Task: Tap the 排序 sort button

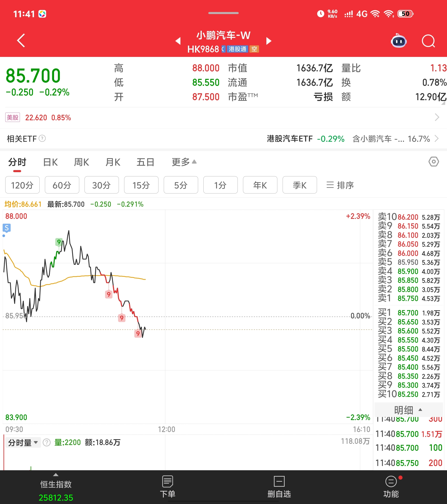Action: 340,185
